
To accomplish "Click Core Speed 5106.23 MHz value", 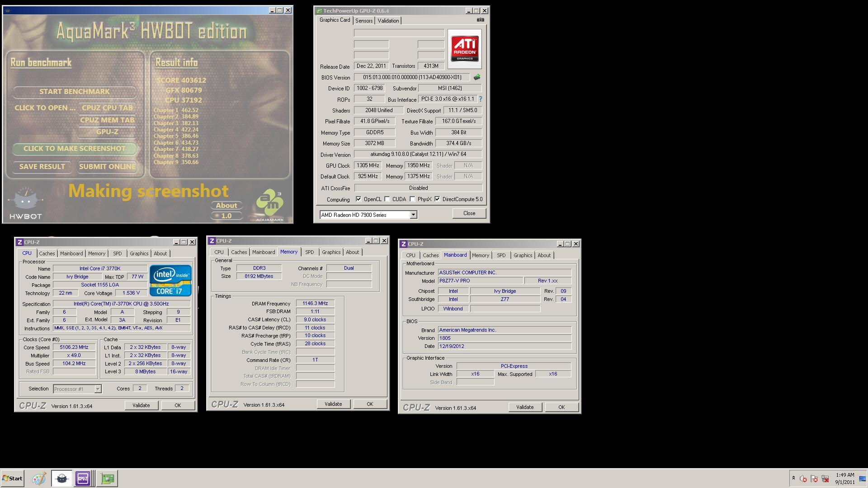I will (74, 347).
